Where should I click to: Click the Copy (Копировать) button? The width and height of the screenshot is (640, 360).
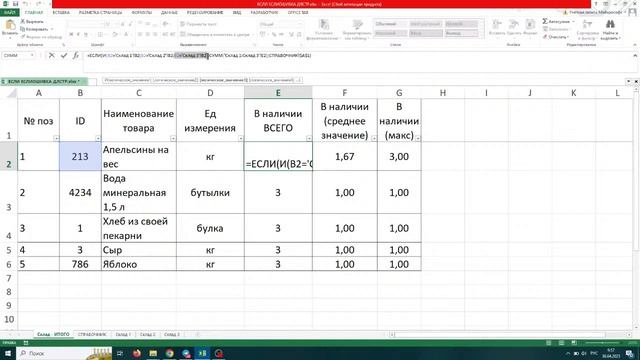pos(34,29)
